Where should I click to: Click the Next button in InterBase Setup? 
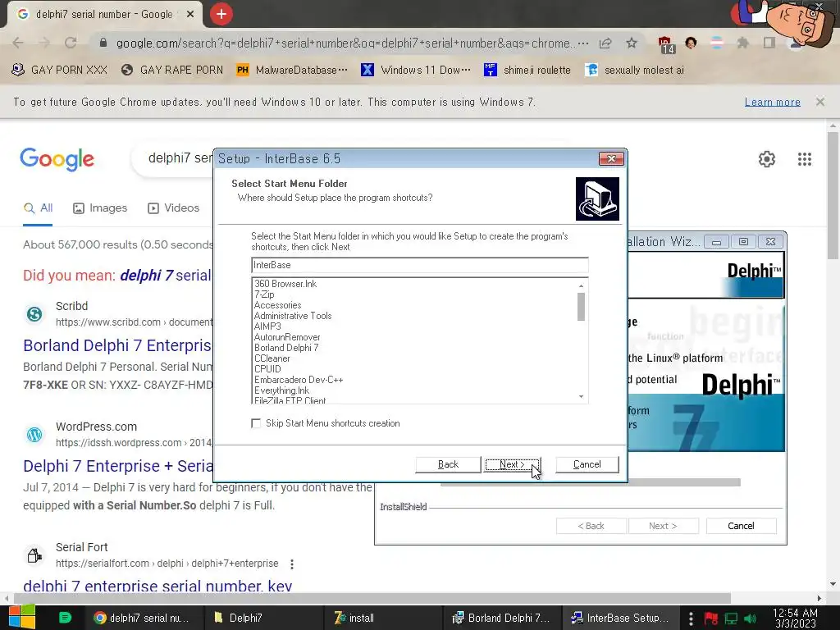(513, 464)
